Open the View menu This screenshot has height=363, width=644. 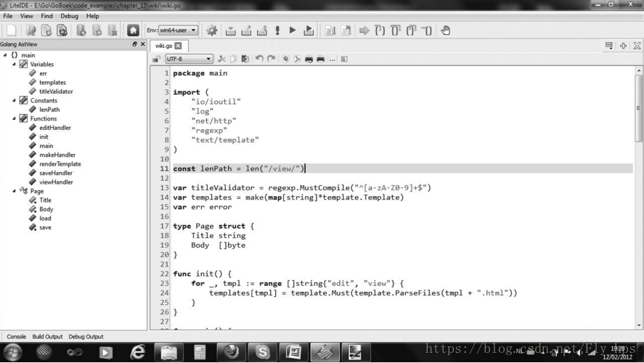(x=27, y=16)
